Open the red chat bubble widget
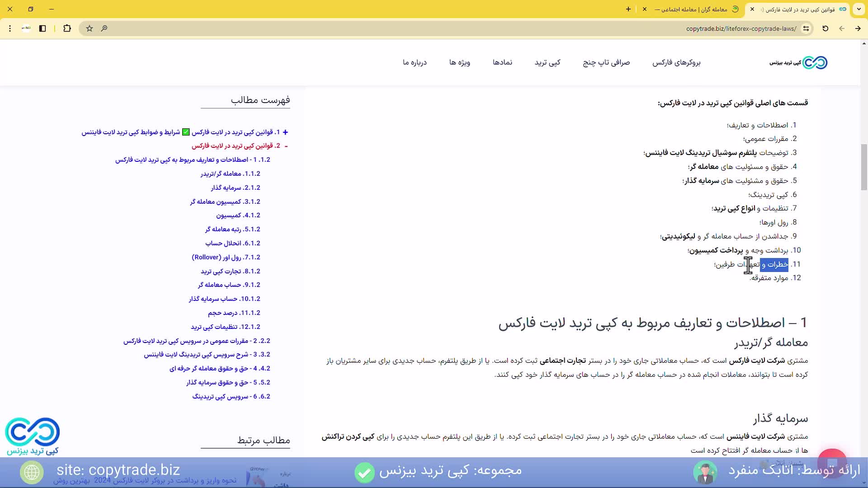Image resolution: width=868 pixels, height=488 pixels. [832, 463]
